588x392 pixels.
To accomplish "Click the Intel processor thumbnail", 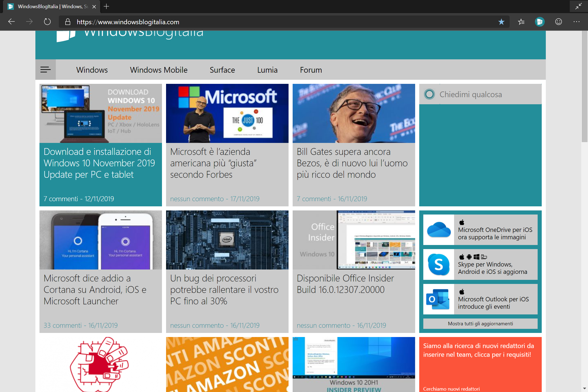I will tap(227, 240).
